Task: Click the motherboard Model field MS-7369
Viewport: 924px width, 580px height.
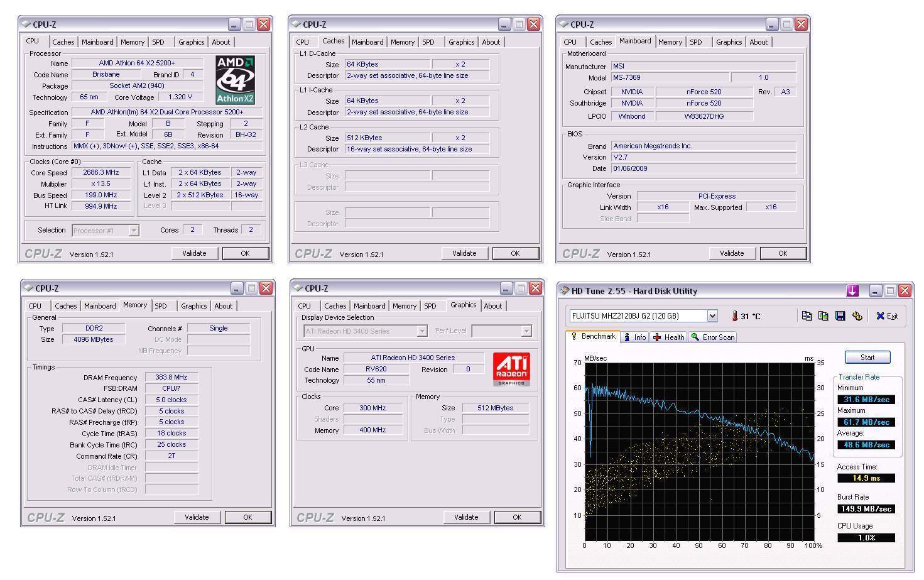Action: point(670,77)
